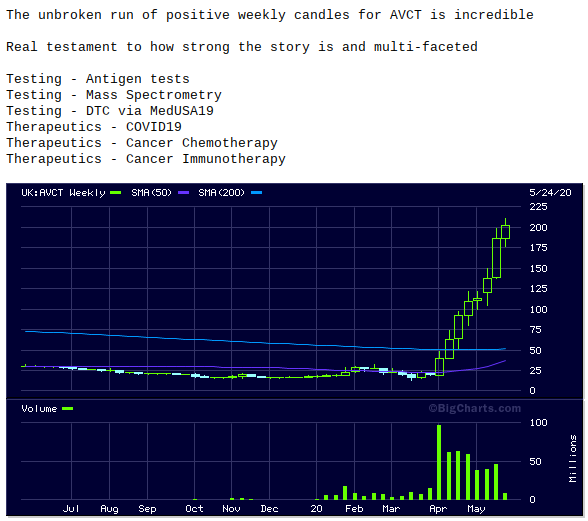588x521 pixels.
Task: Click the latest weekly candle near 200
Action: (505, 232)
